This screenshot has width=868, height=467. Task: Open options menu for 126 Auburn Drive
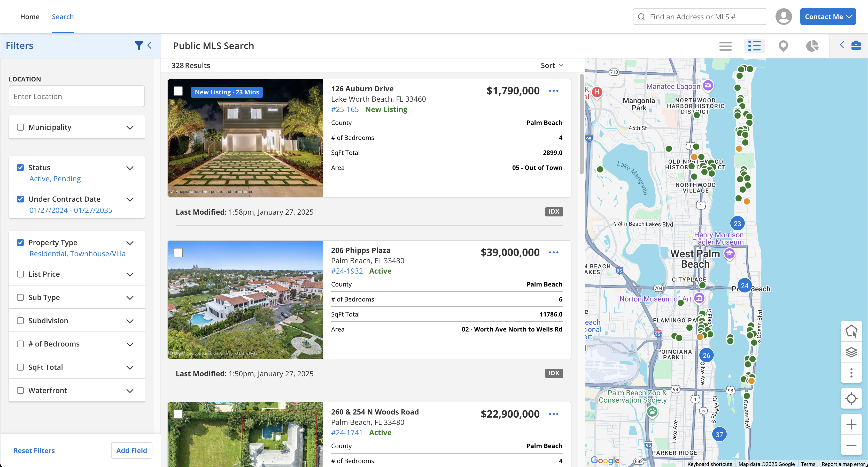click(553, 91)
